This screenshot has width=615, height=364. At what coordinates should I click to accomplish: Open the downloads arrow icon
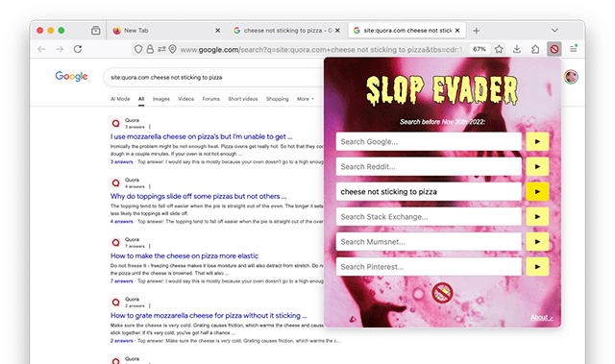click(x=517, y=49)
